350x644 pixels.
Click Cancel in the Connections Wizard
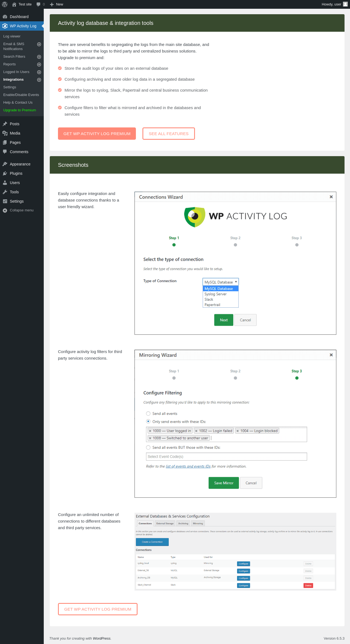click(x=245, y=320)
